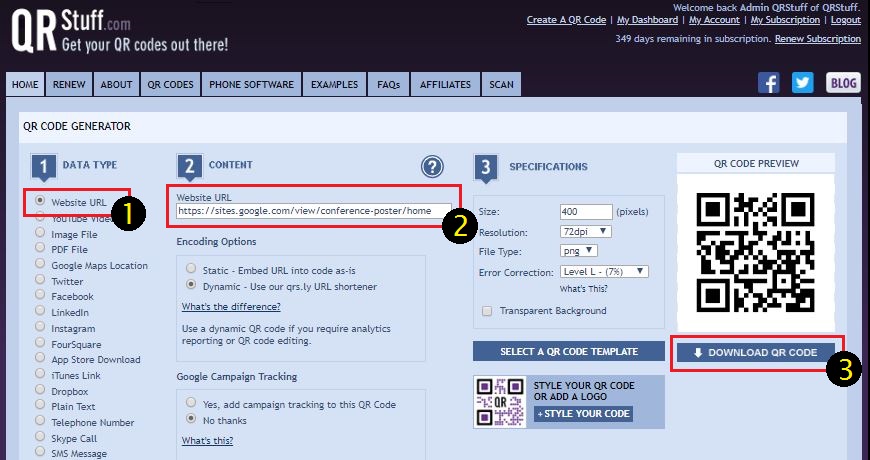
Task: Click SELECT A QR CODE TEMPLATE button
Action: point(569,351)
